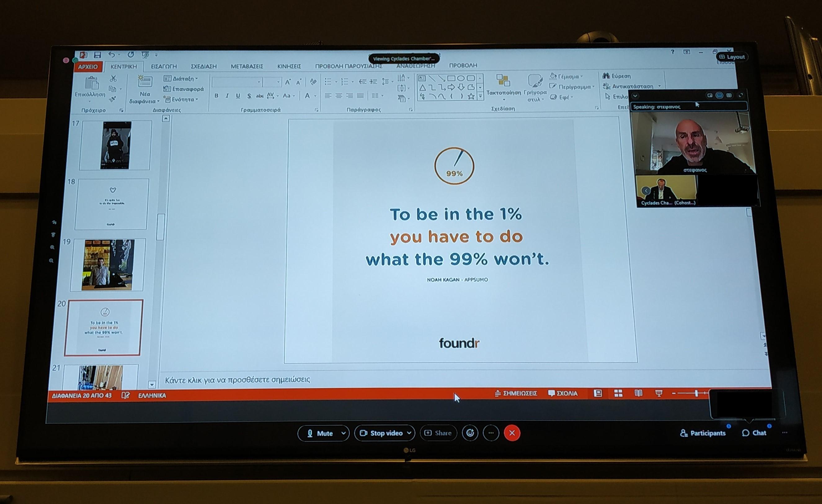Click the spell check icon in status bar

pos(126,395)
